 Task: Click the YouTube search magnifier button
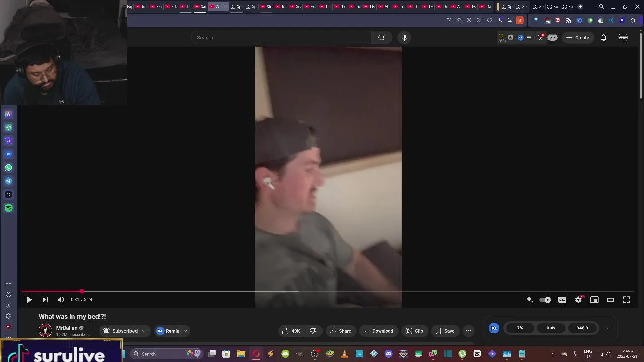pos(381,37)
